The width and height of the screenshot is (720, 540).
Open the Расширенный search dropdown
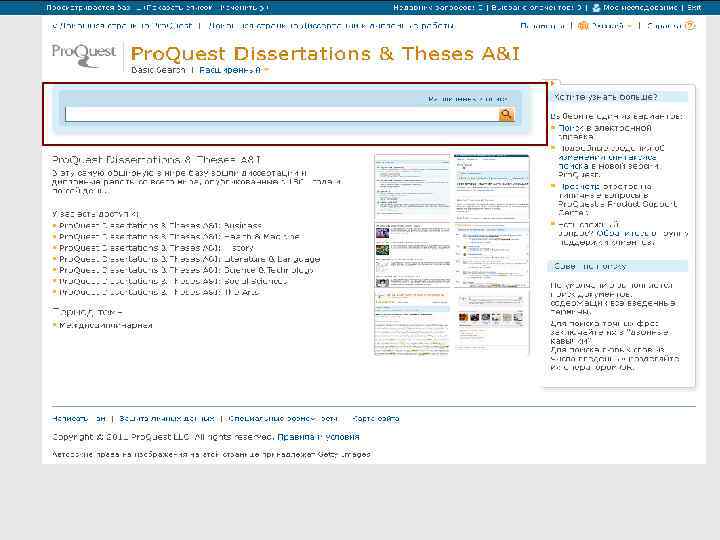pos(234,70)
